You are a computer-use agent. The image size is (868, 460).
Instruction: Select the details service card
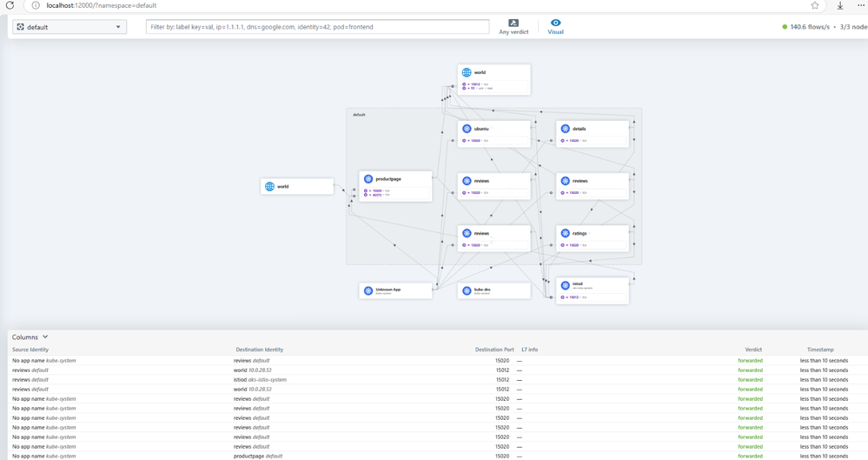pyautogui.click(x=593, y=134)
